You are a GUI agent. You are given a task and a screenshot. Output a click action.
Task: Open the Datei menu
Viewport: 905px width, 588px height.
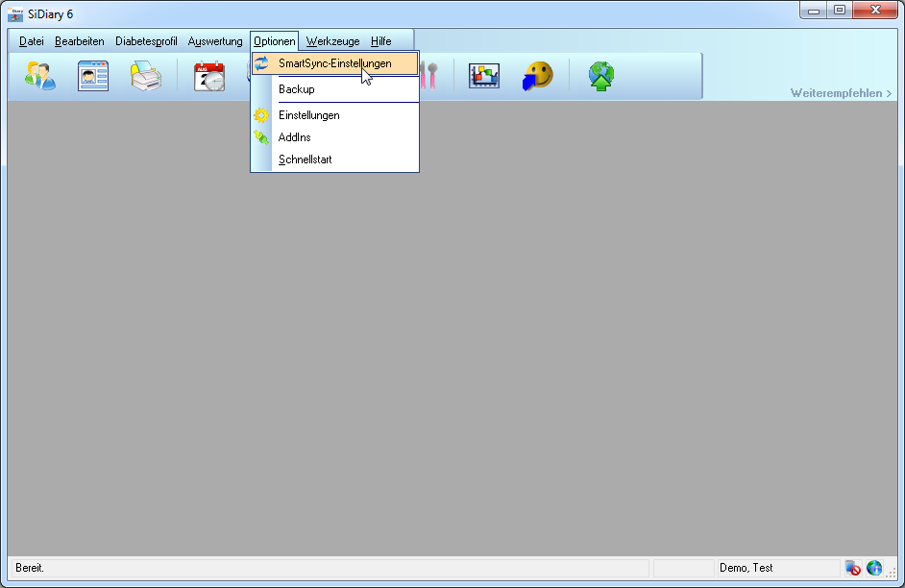click(x=32, y=41)
